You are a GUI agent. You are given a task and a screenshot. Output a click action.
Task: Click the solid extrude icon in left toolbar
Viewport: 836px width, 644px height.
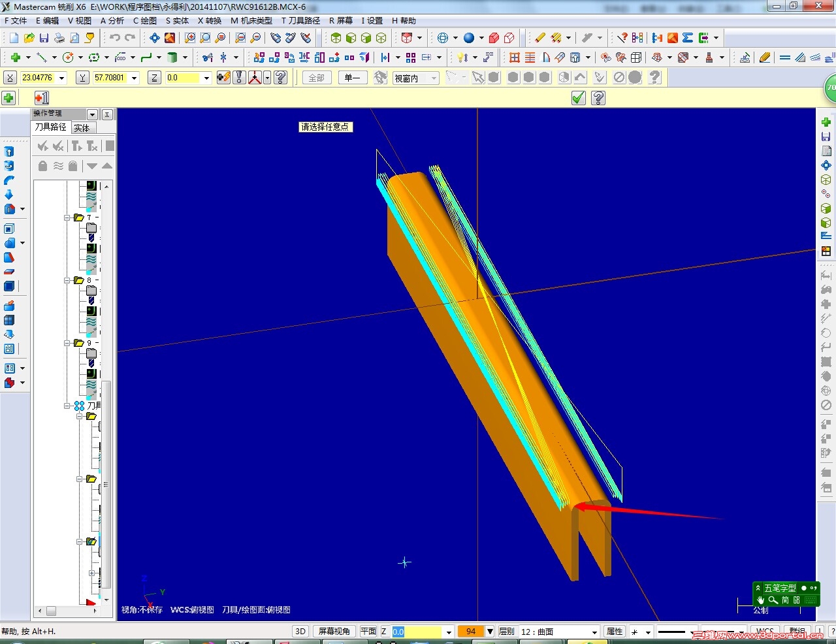tap(9, 152)
